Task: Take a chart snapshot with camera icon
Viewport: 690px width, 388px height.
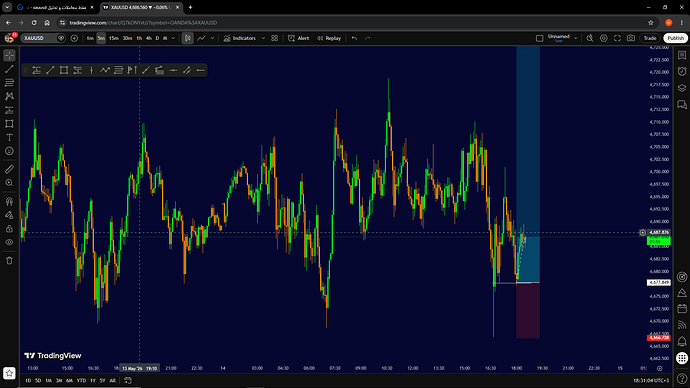Action: [631, 38]
